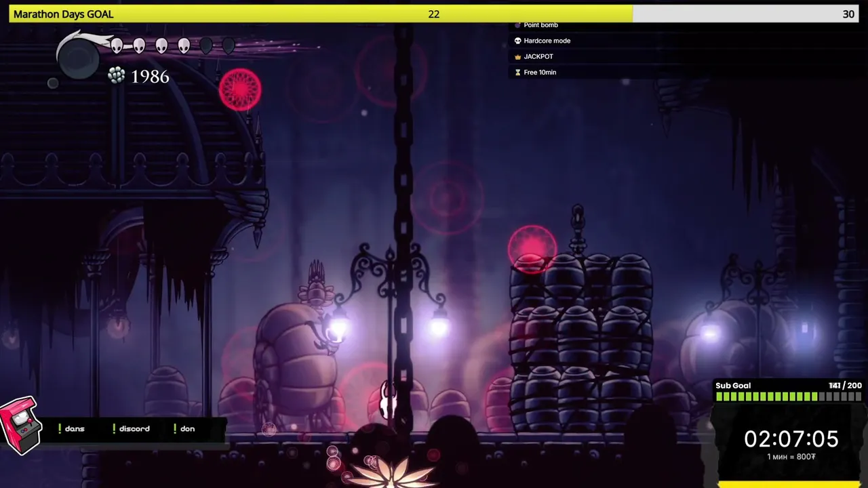The width and height of the screenshot is (868, 488).
Task: Click the "!don" chat command
Action: (x=184, y=428)
